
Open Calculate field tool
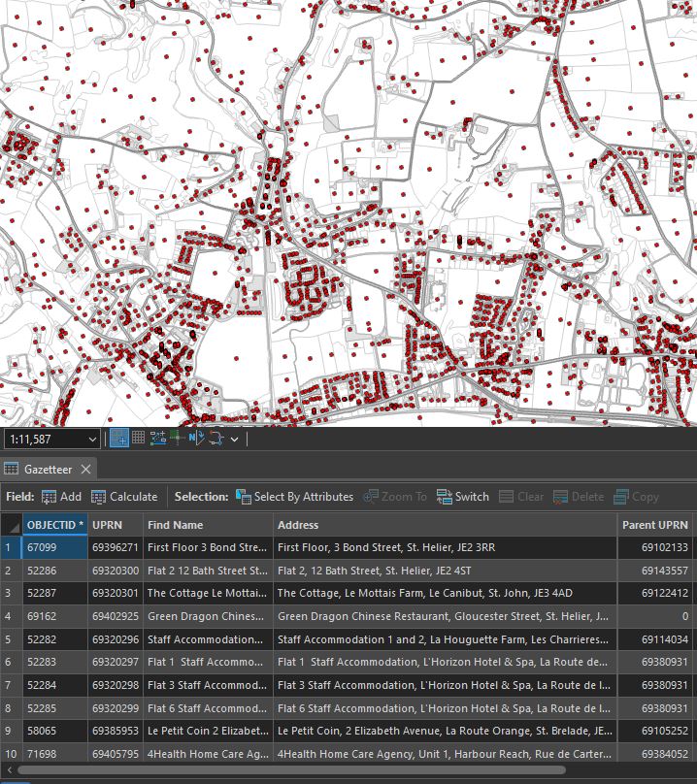pos(124,497)
